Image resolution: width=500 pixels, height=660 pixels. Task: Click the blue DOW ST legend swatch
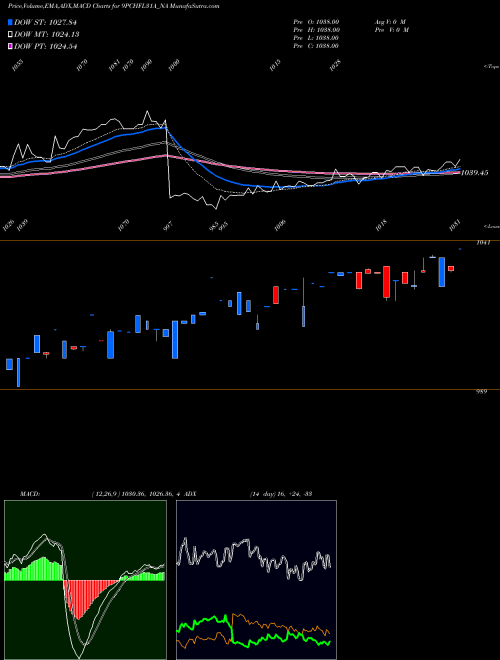click(10, 22)
